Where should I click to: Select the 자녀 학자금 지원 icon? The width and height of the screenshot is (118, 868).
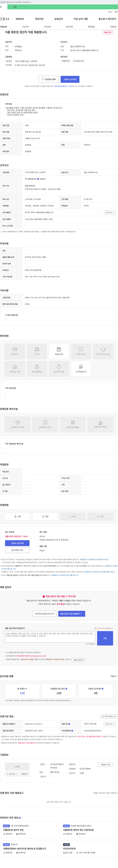(103, 351)
